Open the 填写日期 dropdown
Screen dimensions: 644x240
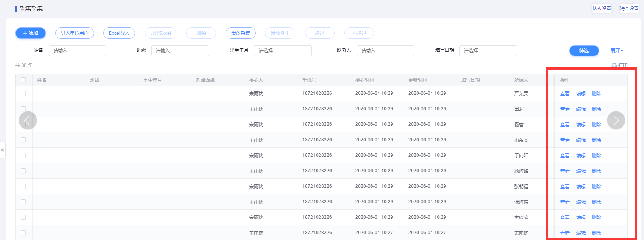[488, 51]
